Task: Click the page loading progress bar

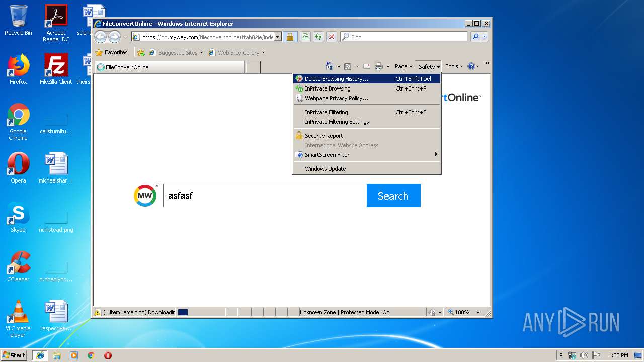Action: 201,312
